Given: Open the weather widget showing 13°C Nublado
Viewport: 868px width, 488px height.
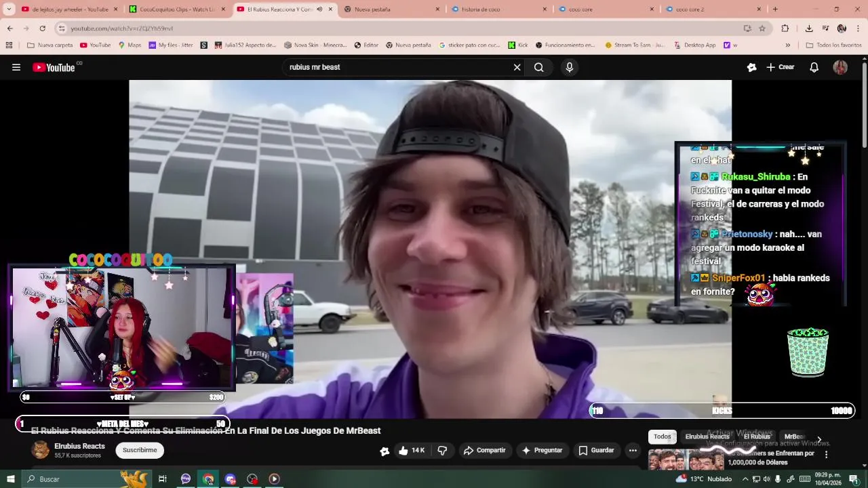Looking at the screenshot, I should 704,479.
